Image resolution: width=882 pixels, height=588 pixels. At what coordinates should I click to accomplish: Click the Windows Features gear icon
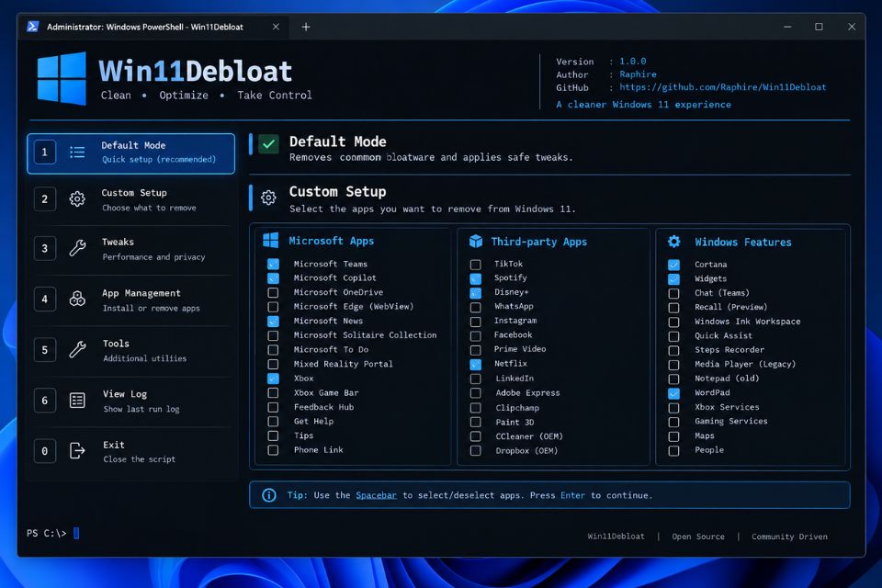pos(673,242)
